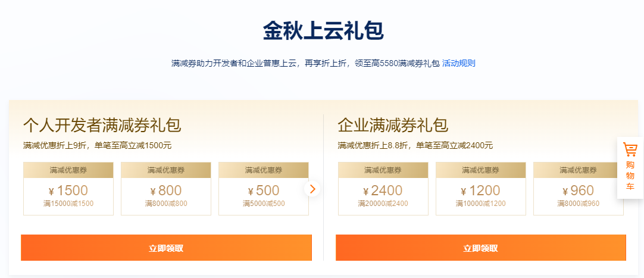
Task: Select the ¥800 coupon card
Action: tap(166, 189)
